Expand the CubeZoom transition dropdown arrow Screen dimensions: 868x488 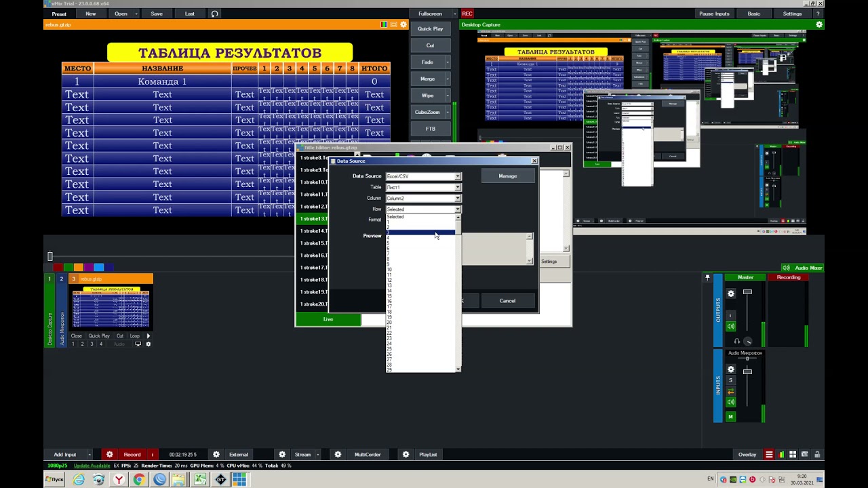(x=448, y=112)
